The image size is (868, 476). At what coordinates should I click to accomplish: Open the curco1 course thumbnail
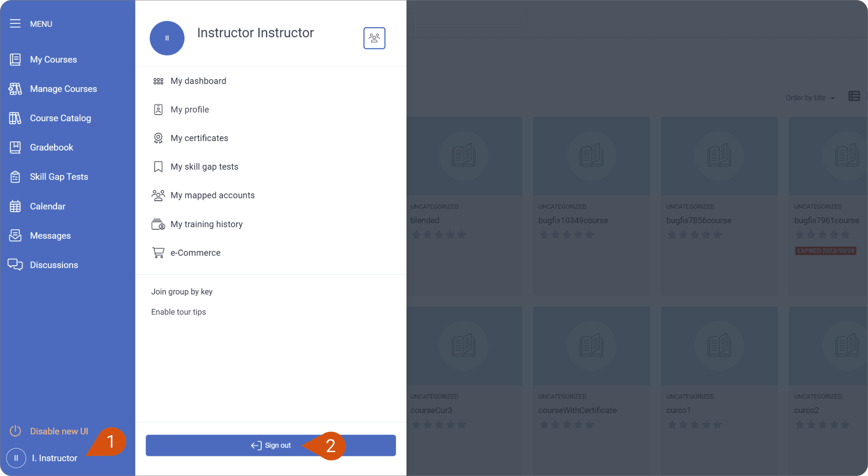[719, 346]
